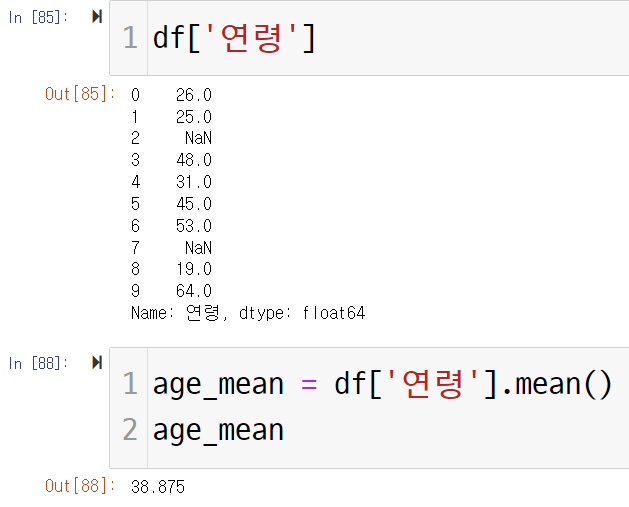Select the In [85]: prompt label
The image size is (629, 507).
click(x=38, y=17)
